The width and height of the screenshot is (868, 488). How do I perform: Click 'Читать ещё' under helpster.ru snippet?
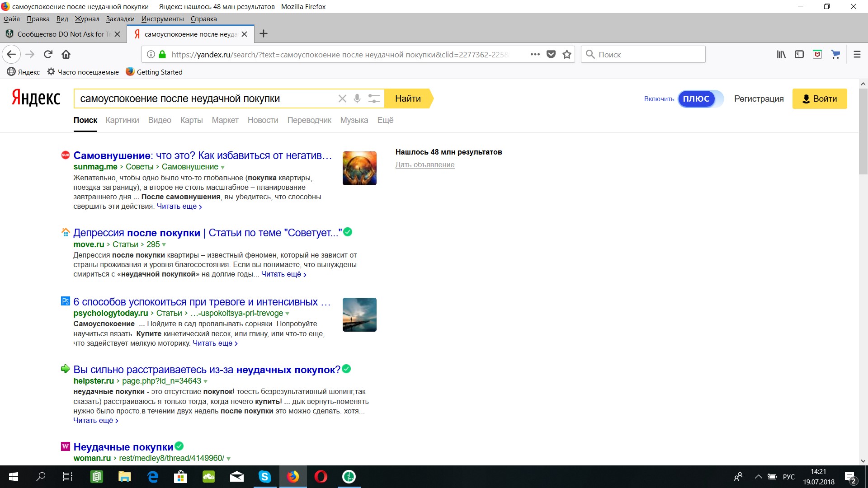95,421
